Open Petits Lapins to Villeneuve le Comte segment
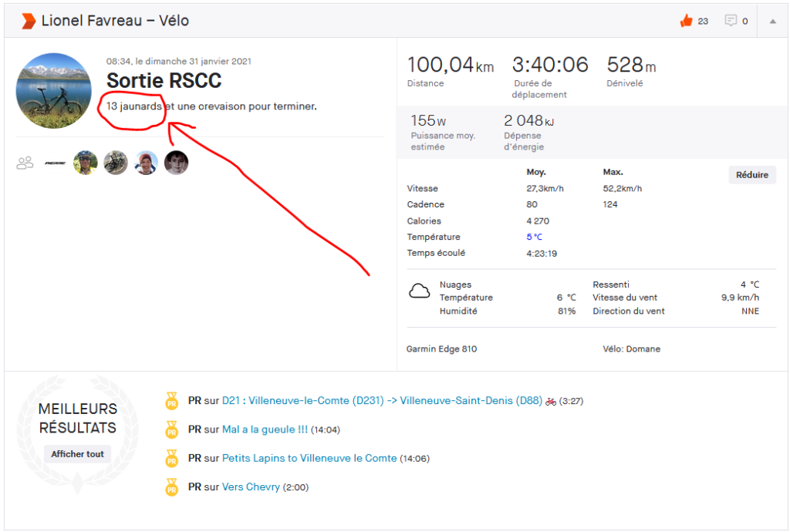790x532 pixels. pos(309,458)
